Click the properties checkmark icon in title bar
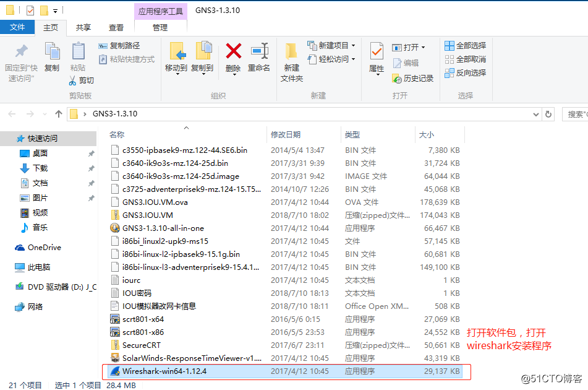The image size is (588, 390). [x=30, y=11]
